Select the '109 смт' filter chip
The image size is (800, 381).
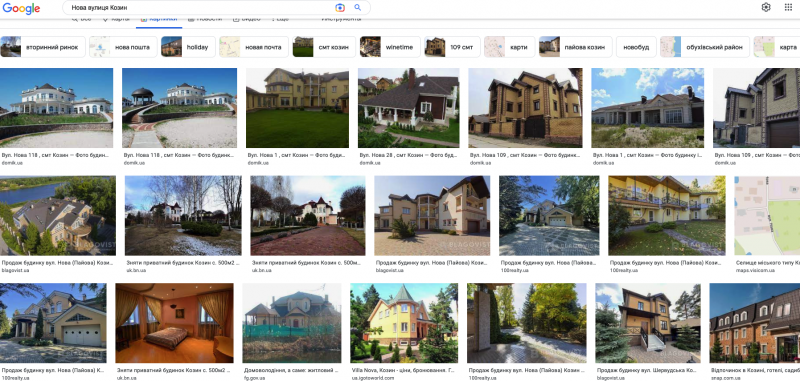453,47
